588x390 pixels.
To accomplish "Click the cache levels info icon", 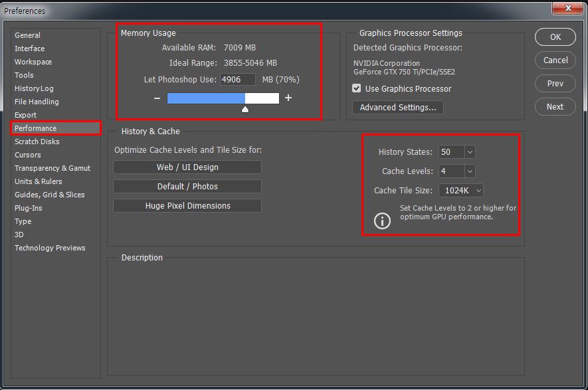I will click(x=382, y=221).
